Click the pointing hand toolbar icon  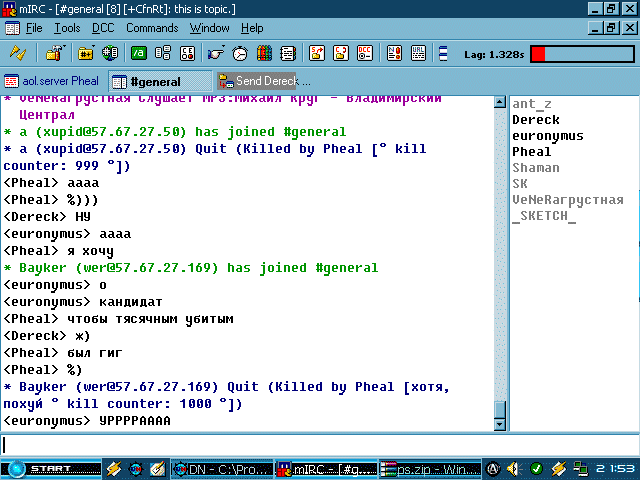(x=214, y=53)
